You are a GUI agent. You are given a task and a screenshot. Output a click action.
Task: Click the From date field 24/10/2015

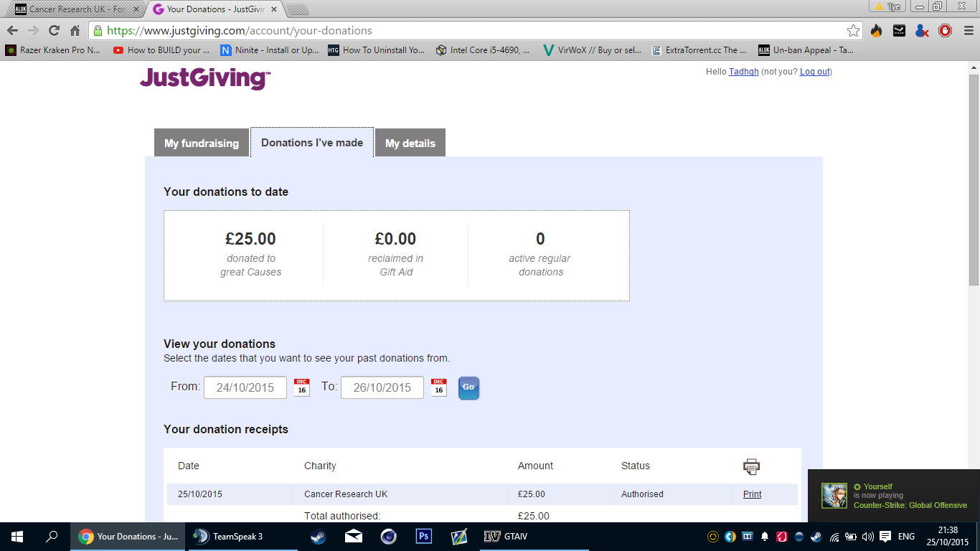click(x=245, y=387)
